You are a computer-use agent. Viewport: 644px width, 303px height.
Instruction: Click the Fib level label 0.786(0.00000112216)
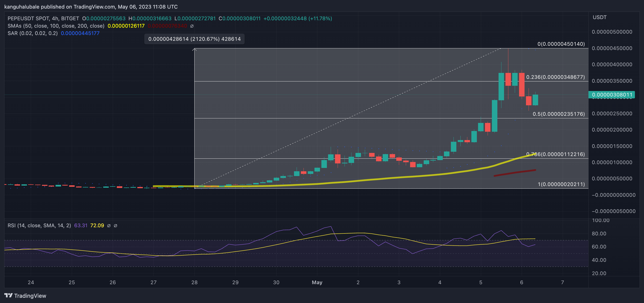[556, 154]
